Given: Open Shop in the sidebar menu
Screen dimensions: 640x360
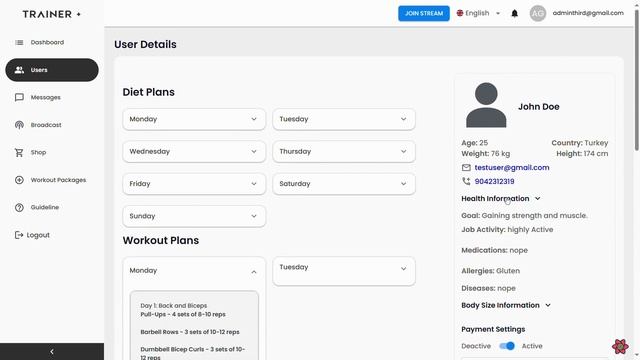Looking at the screenshot, I should (52, 153).
